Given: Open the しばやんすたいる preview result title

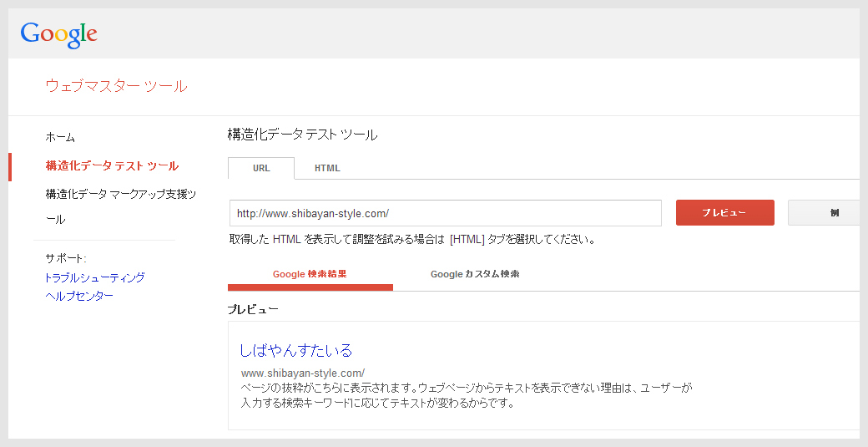Looking at the screenshot, I should [x=295, y=350].
